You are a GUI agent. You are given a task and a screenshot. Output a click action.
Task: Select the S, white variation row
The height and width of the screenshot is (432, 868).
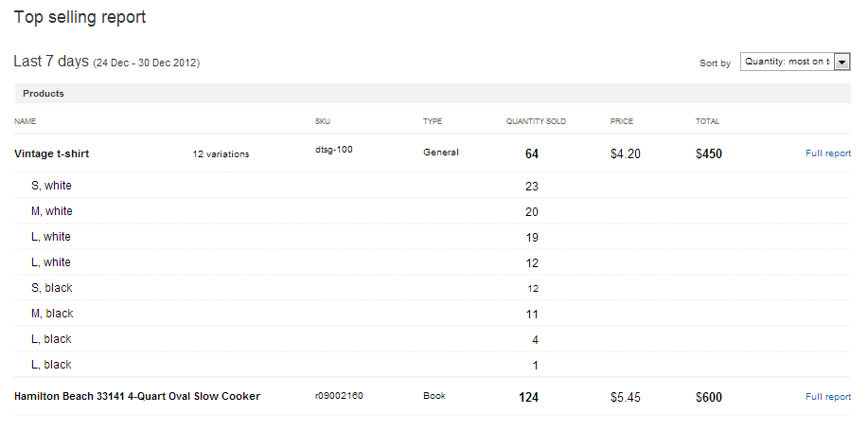tap(51, 186)
